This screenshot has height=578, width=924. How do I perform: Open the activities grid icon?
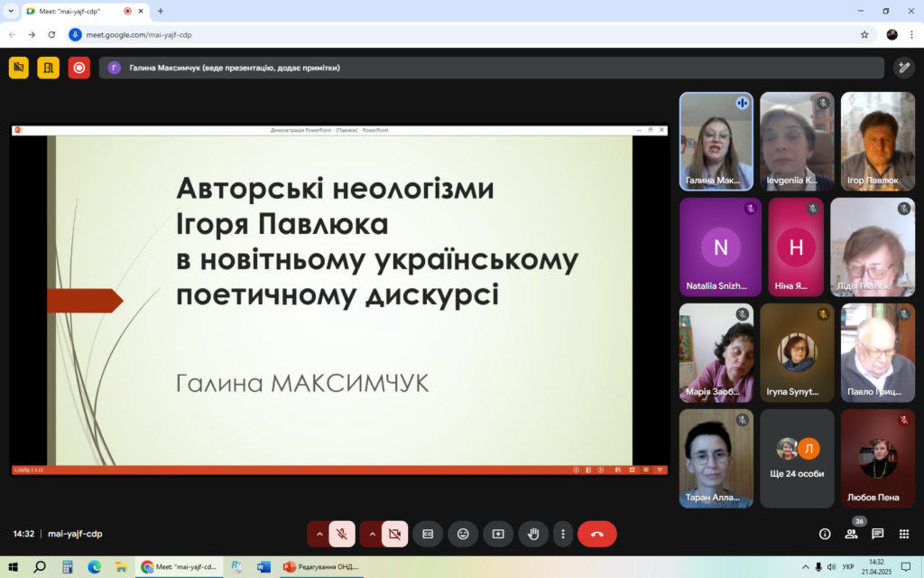[x=904, y=534]
